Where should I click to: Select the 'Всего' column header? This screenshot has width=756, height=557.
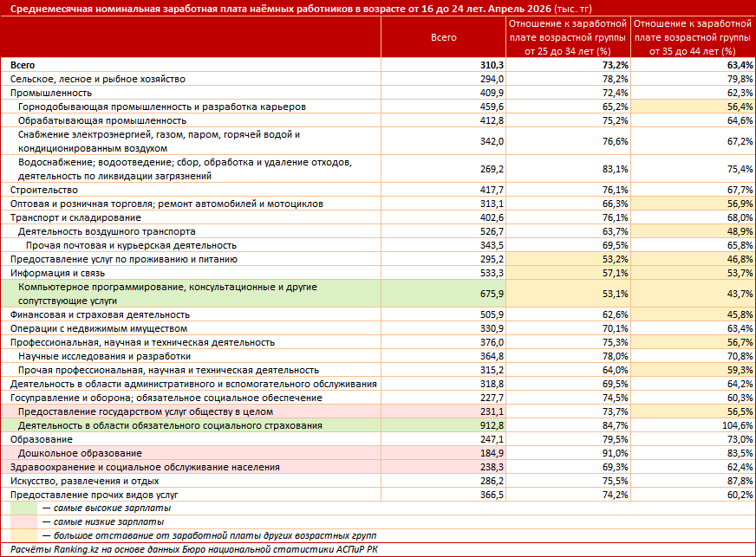tap(444, 37)
